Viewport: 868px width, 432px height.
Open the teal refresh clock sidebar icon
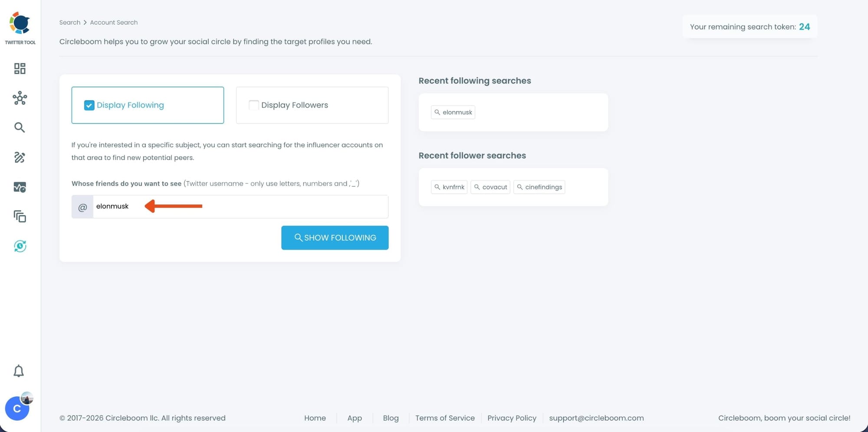coord(20,246)
